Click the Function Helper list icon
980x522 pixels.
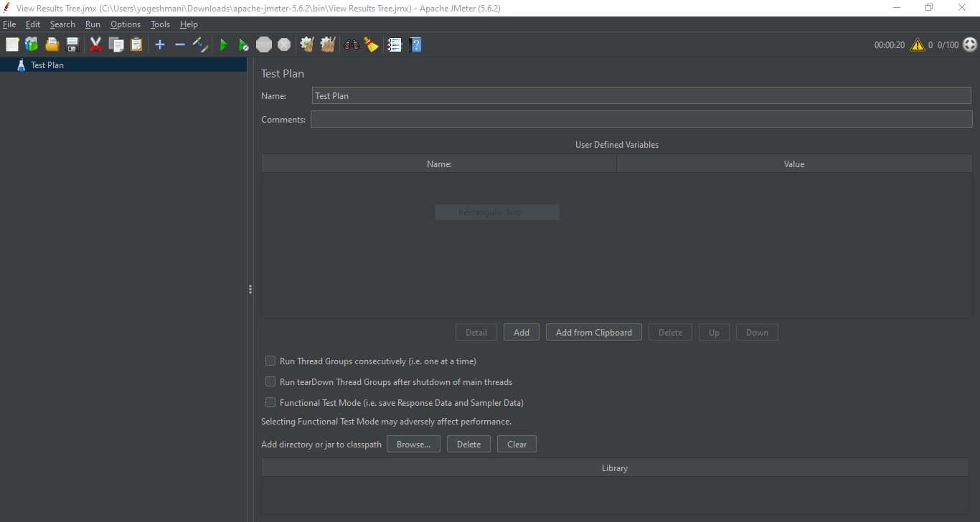click(x=395, y=45)
